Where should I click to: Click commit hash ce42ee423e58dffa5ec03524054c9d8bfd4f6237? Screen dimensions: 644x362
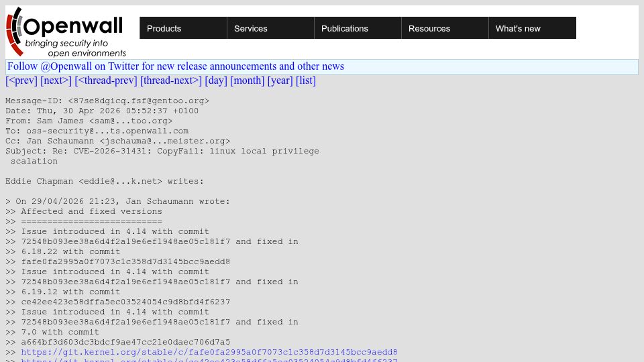point(125,302)
